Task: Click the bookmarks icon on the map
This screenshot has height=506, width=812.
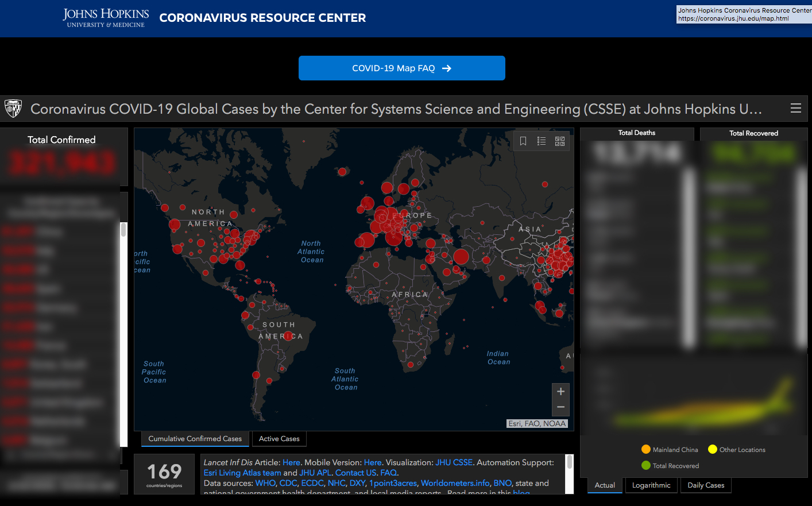Action: [x=523, y=141]
